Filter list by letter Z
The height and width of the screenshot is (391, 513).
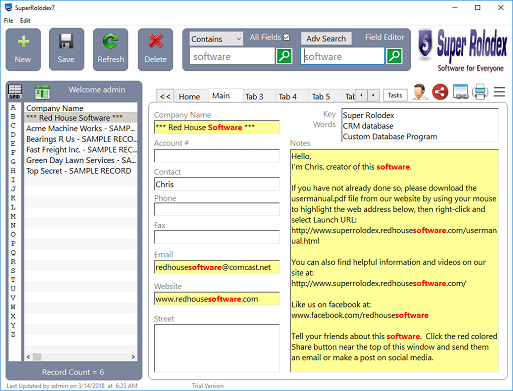click(x=13, y=334)
